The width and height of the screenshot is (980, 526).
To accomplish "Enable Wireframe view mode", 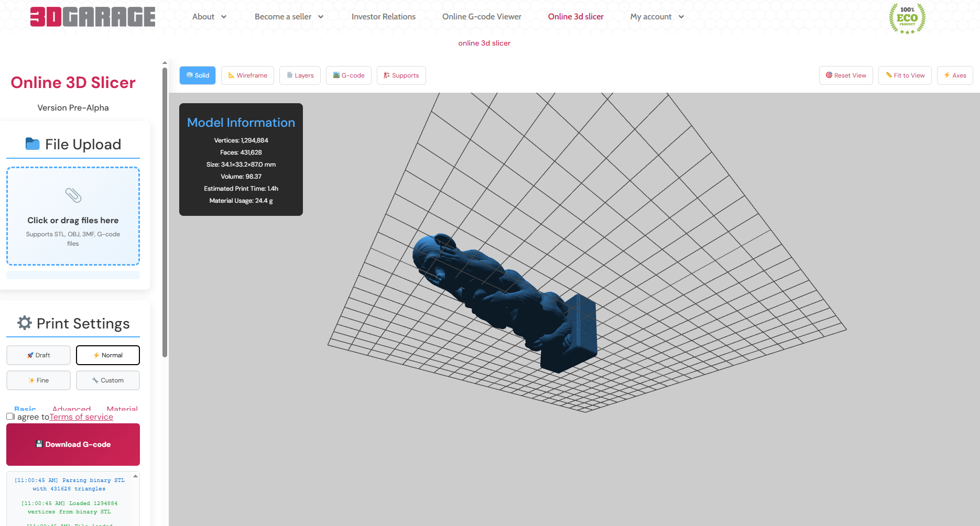I will click(x=247, y=75).
